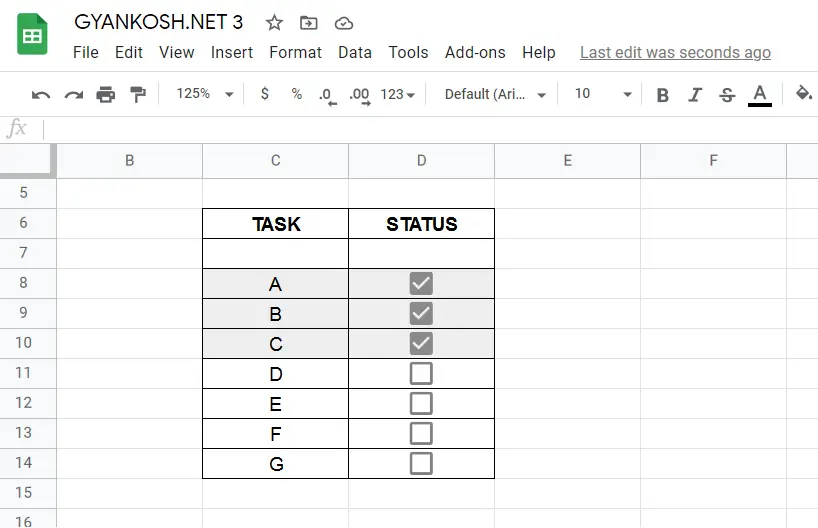Apply Bold formatting
The image size is (818, 528).
[x=663, y=95]
